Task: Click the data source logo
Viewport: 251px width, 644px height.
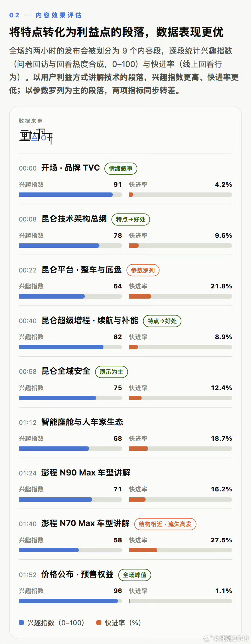Action: 36,136
